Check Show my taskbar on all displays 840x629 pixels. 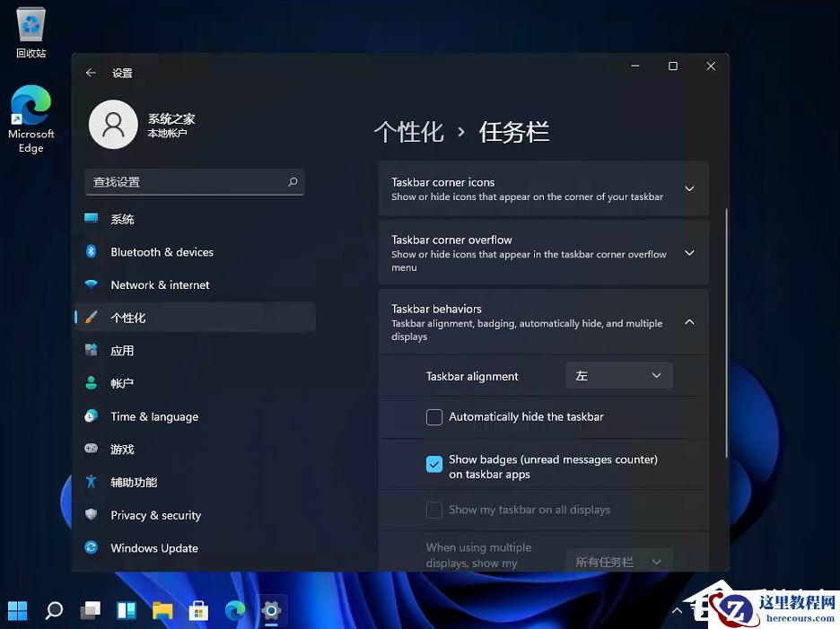[x=434, y=510]
